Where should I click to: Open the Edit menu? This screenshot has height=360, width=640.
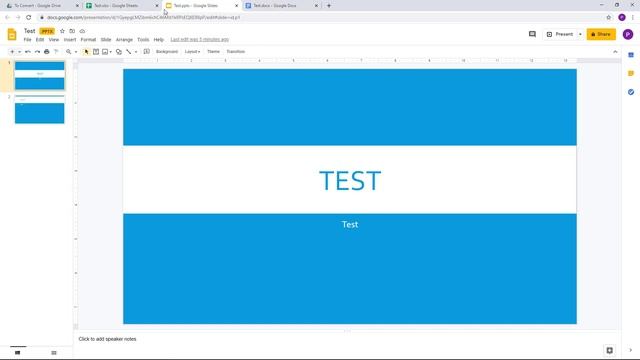[40, 40]
